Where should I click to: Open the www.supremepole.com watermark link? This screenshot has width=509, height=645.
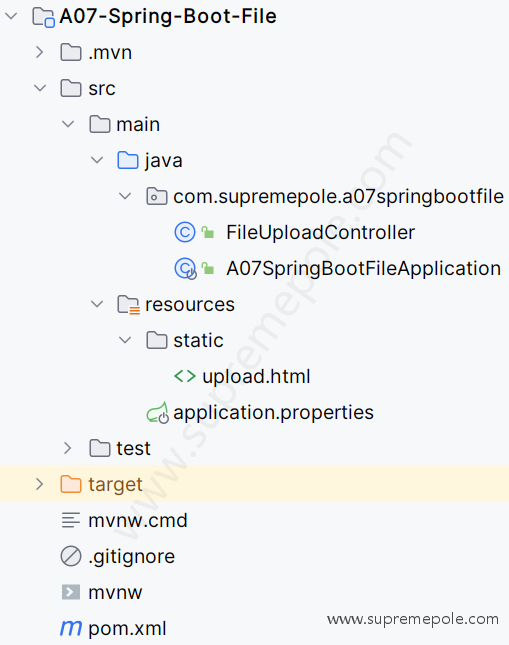tap(413, 619)
